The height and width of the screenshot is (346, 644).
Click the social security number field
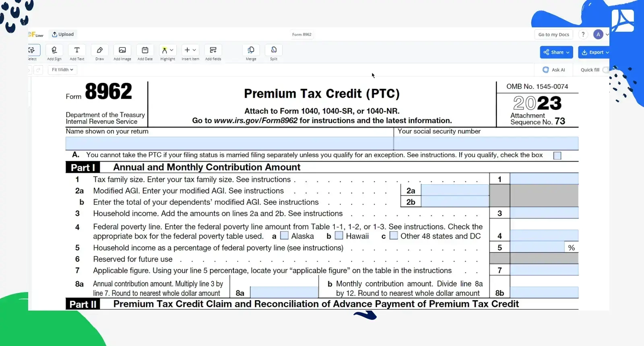[x=486, y=143]
